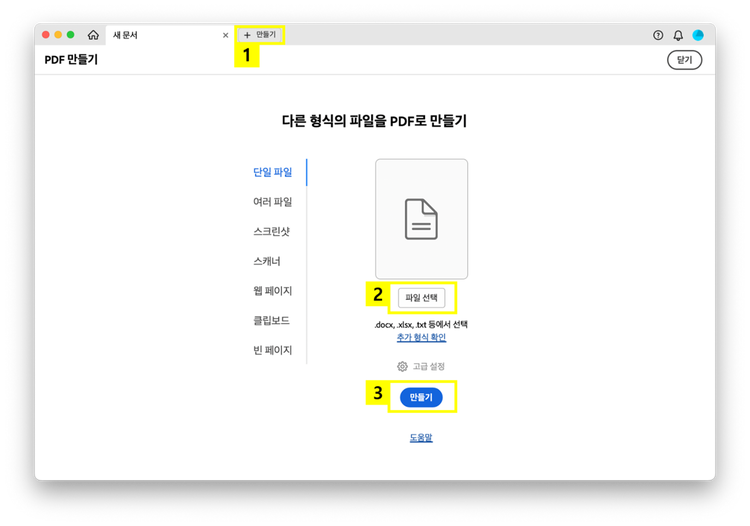750x526 pixels.
Task: Click the green maximize window button
Action: click(x=71, y=34)
